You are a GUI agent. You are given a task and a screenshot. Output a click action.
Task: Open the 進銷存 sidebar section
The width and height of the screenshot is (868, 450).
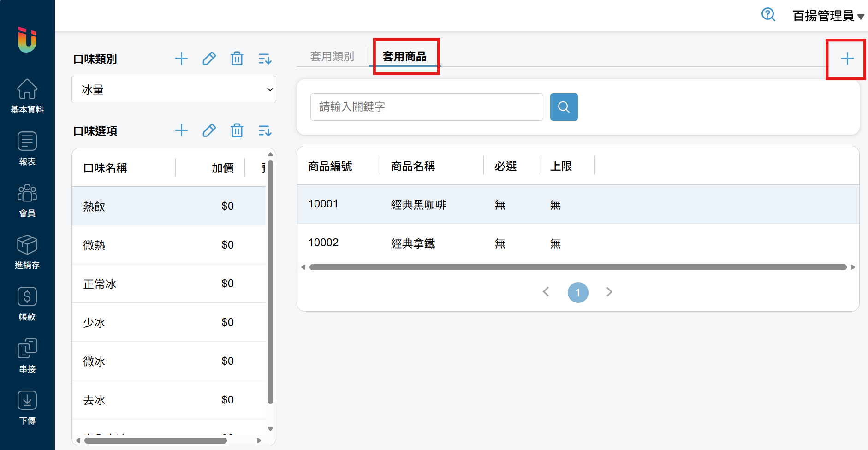click(x=27, y=252)
